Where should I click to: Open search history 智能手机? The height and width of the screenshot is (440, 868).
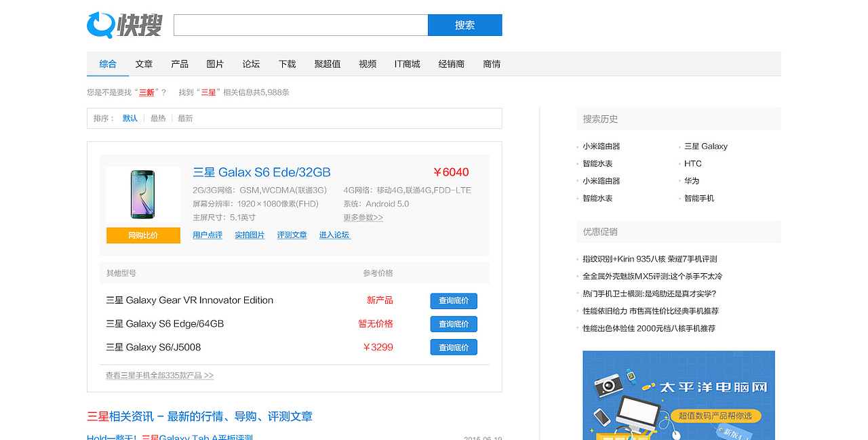click(x=699, y=199)
